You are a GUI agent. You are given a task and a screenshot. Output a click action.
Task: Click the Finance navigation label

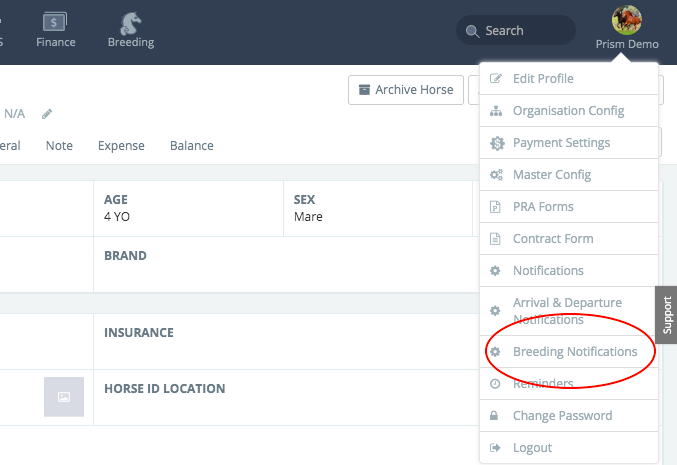click(56, 42)
